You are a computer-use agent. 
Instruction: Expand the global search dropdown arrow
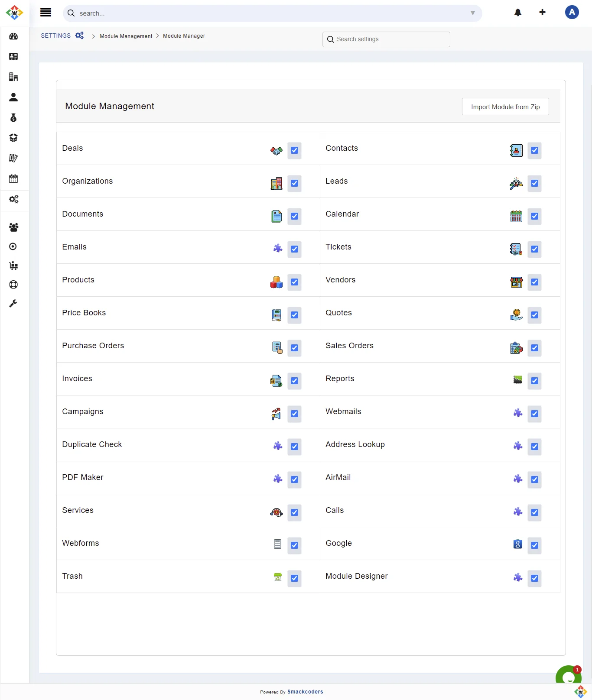coord(472,13)
